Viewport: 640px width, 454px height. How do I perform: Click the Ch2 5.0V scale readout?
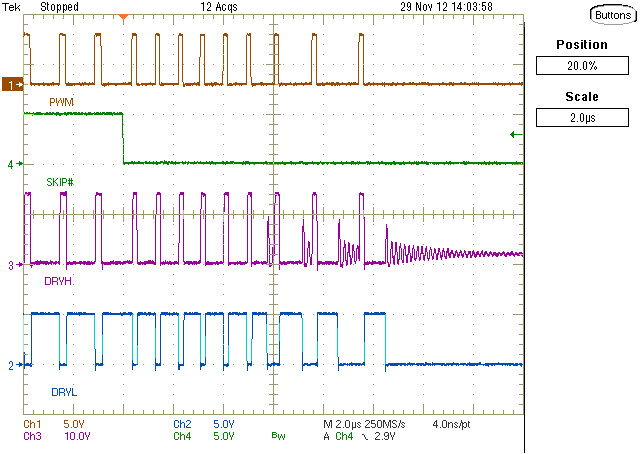coord(200,424)
